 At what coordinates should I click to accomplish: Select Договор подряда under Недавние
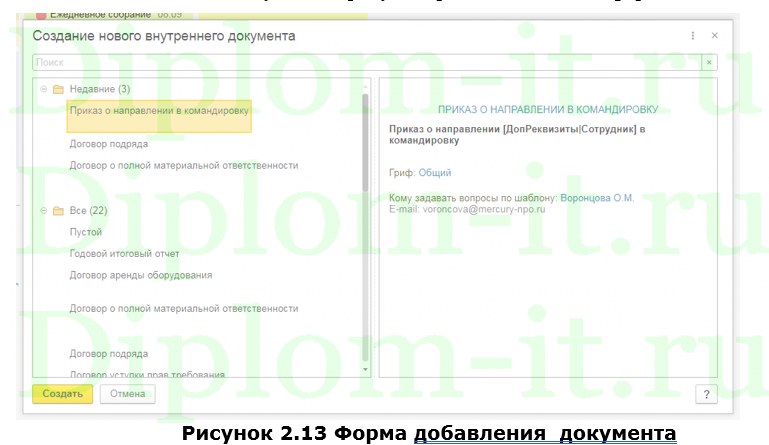click(x=109, y=144)
